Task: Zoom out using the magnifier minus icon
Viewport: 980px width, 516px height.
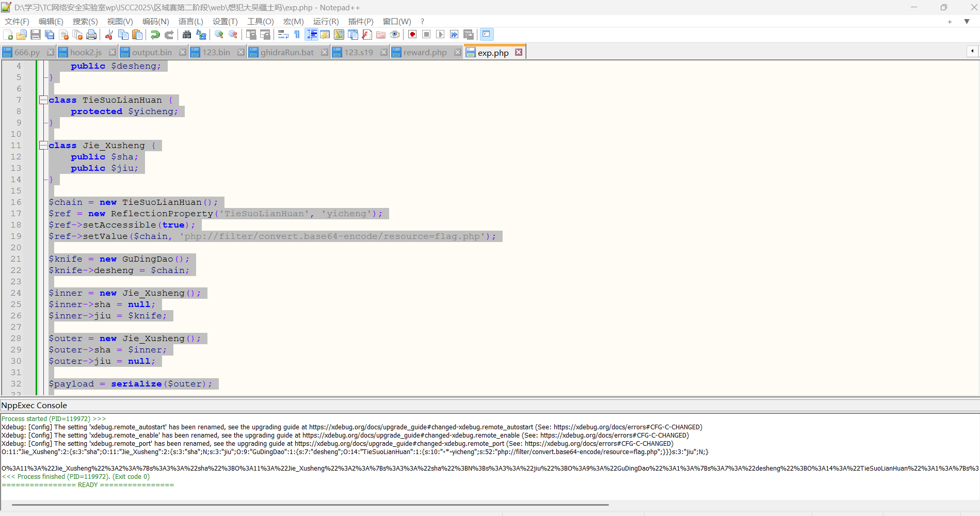Action: (233, 35)
